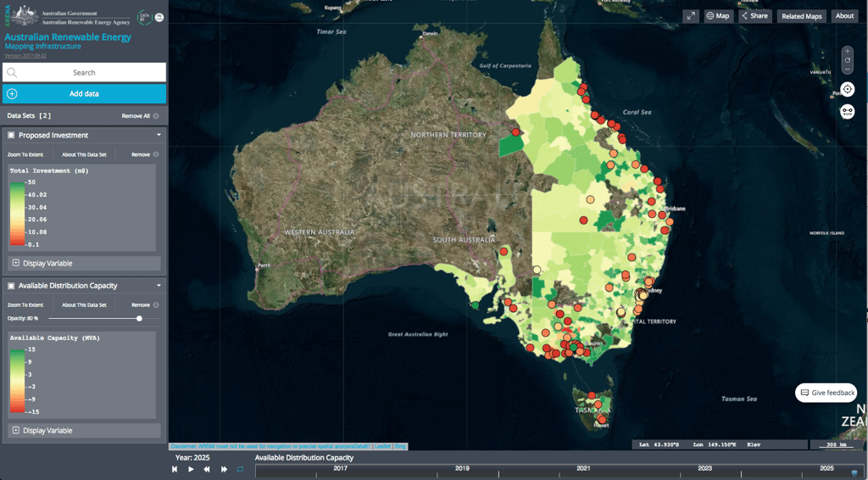Click the Data61 hexagon logo
Screen dimensions: 868x480
click(x=144, y=17)
